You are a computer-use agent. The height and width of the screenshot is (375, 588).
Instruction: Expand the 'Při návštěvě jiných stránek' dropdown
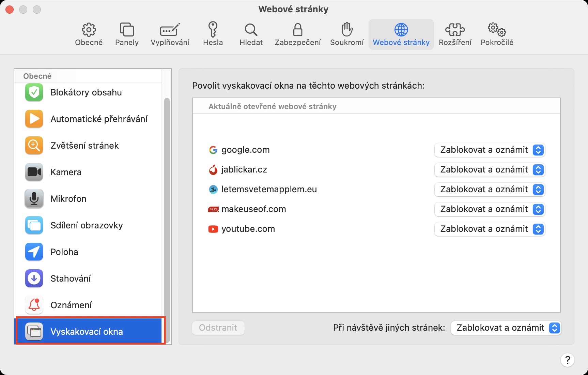[x=506, y=328]
